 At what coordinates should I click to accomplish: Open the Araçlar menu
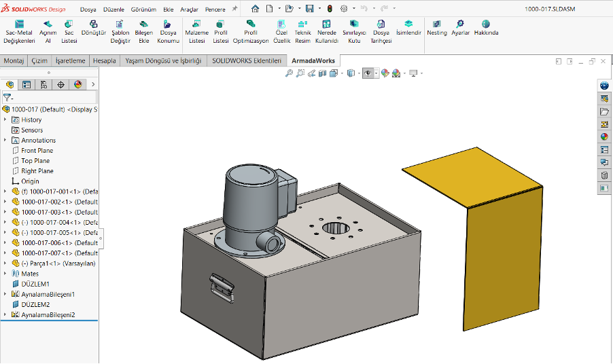tap(189, 10)
